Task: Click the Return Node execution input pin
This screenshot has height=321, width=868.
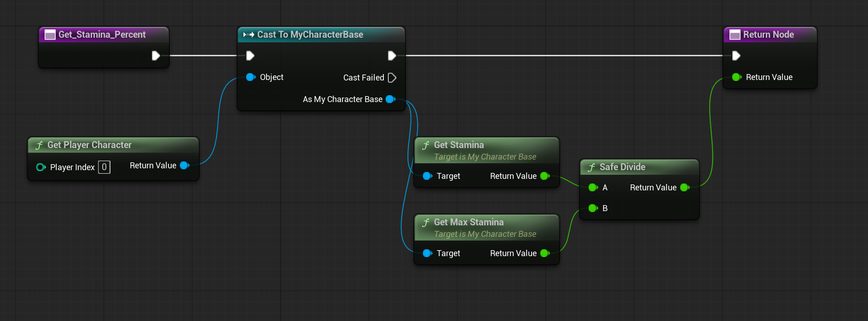Action: click(736, 56)
